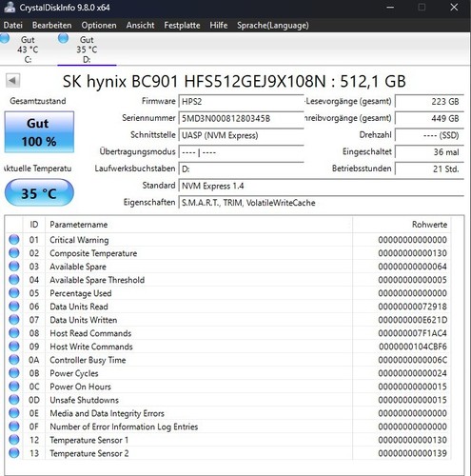The width and height of the screenshot is (471, 476).
Task: Click the status orb for Power Cycles
Action: (x=14, y=373)
